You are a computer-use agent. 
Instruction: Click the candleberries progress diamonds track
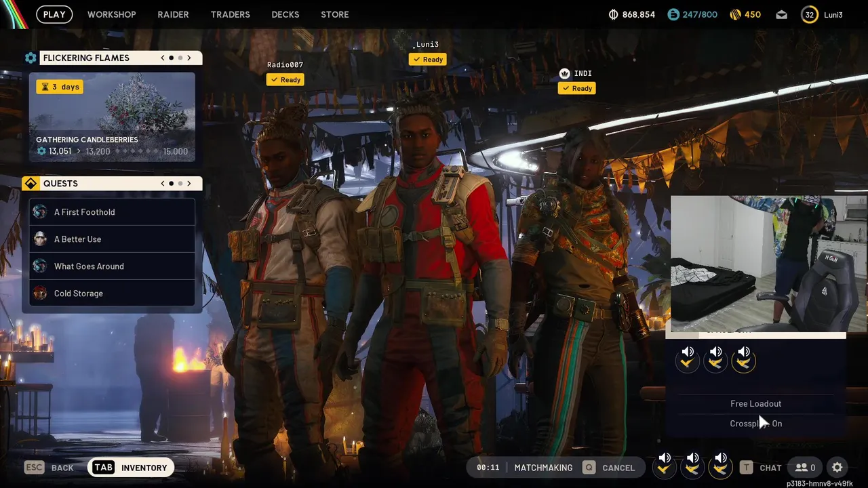[136, 151]
